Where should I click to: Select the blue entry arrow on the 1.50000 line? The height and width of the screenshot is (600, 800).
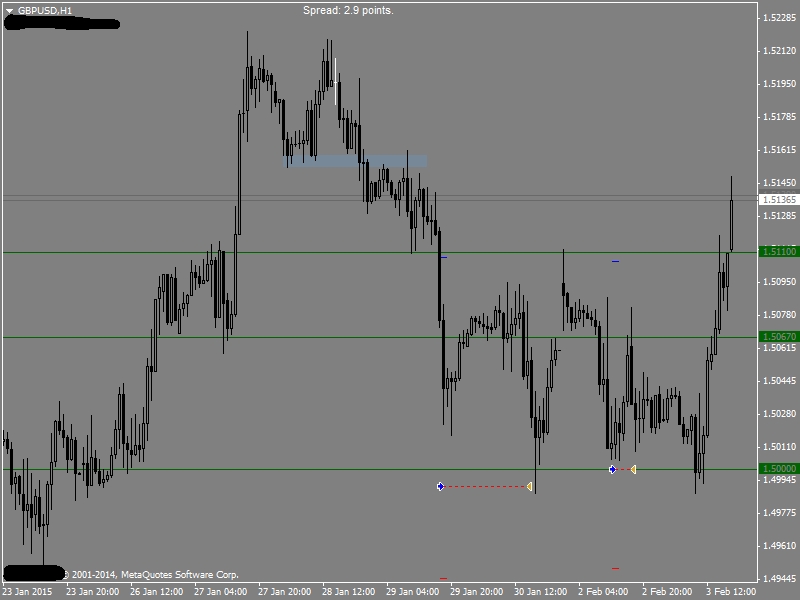point(612,469)
